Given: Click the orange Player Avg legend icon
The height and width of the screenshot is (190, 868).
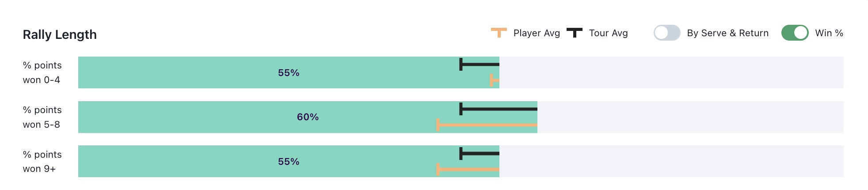Looking at the screenshot, I should pos(499,33).
